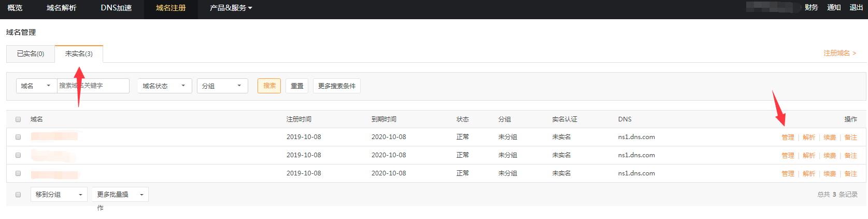Check the first domain row checkbox
Screen dimensions: 868x219
pyautogui.click(x=18, y=137)
